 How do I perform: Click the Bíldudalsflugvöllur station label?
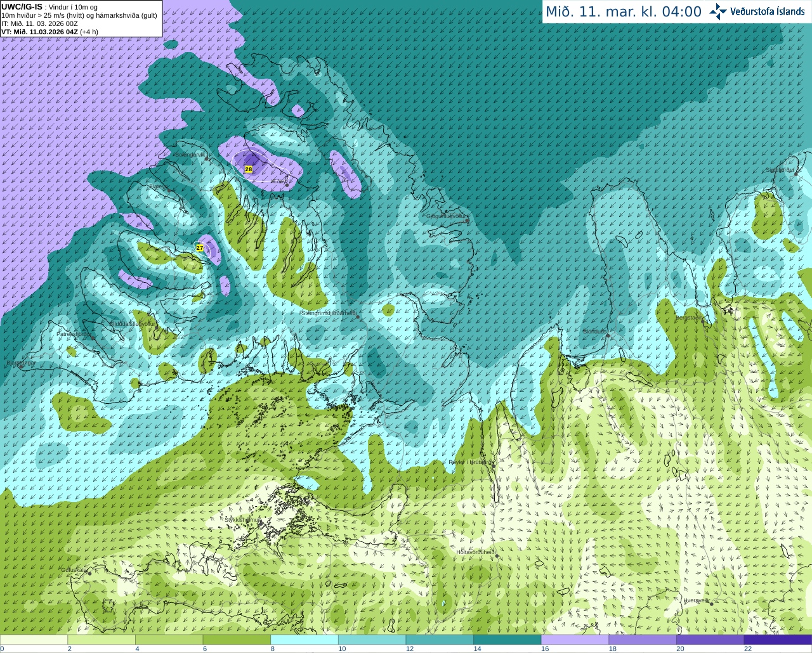132,323
